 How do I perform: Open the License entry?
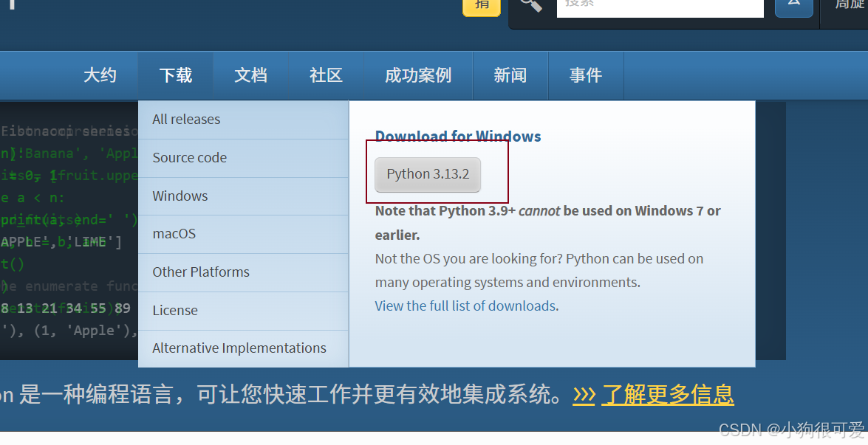coord(243,311)
